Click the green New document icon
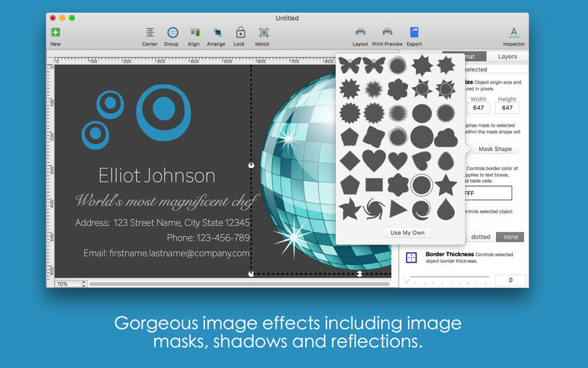Viewport: 588px width, 368px height. [x=56, y=32]
